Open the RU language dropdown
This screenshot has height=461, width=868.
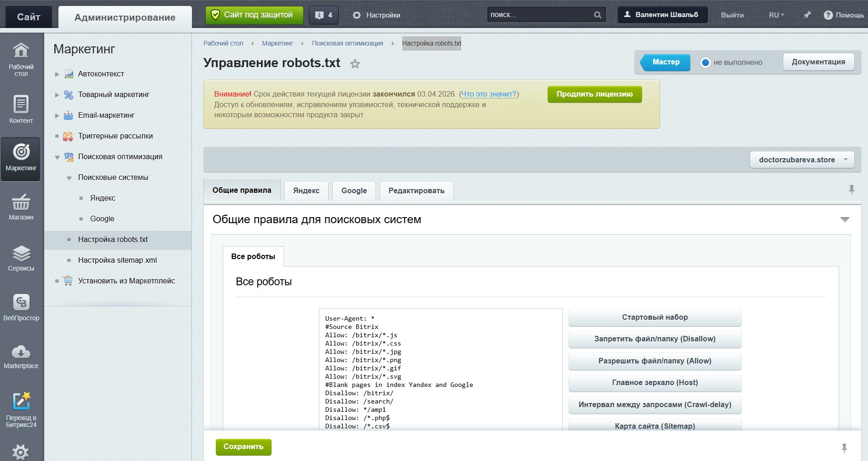tap(776, 15)
